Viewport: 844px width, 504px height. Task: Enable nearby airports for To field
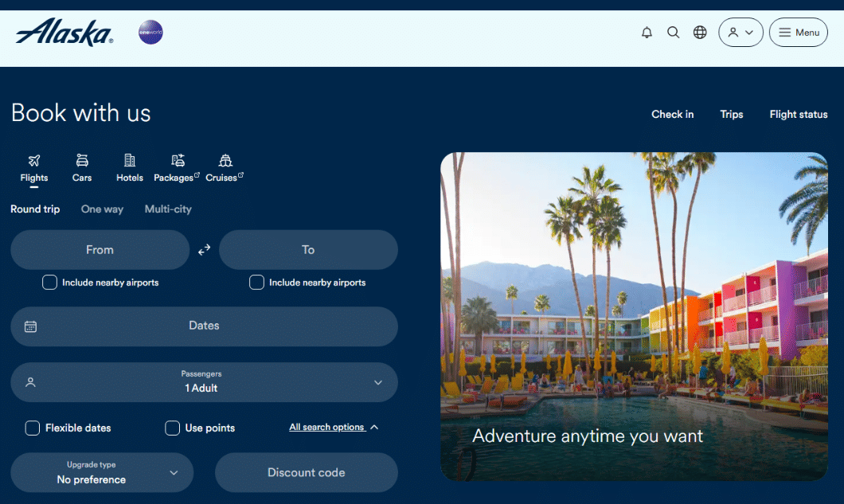[x=256, y=283]
